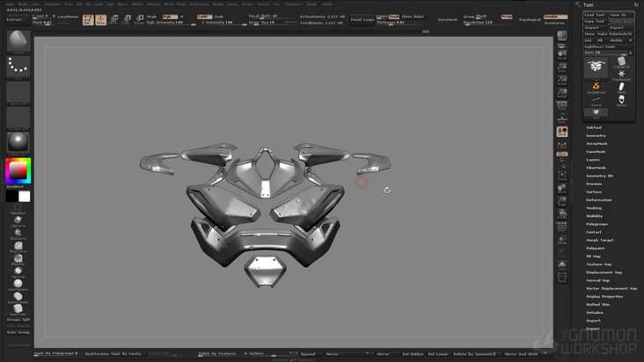Toggle Zsub mode
This screenshot has width=644, height=362.
pyautogui.click(x=218, y=17)
